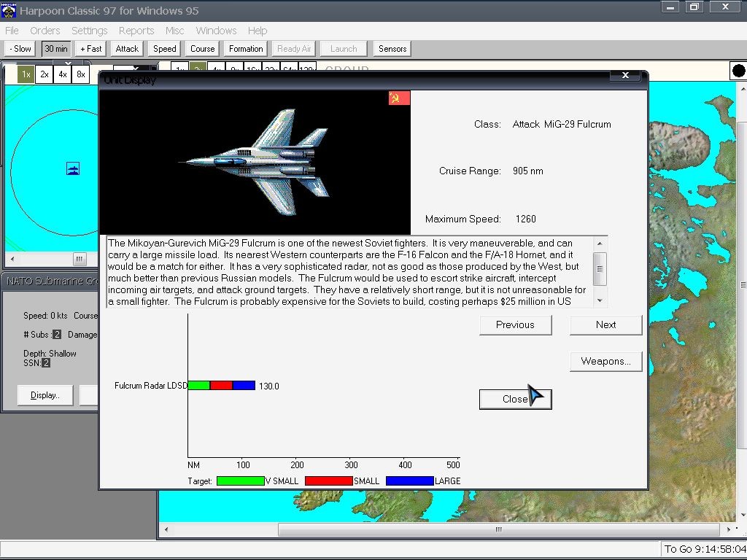
Task: Click the 'To Go 9:14:58:04' status text
Action: [705, 549]
